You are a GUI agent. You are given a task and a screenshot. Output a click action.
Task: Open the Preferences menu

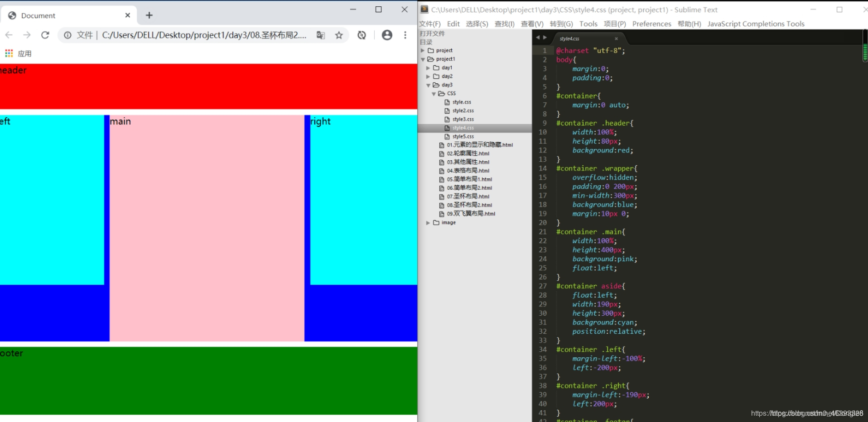click(651, 24)
